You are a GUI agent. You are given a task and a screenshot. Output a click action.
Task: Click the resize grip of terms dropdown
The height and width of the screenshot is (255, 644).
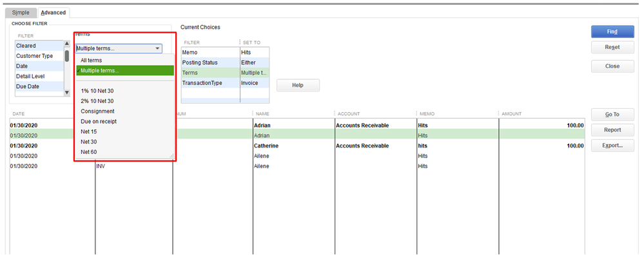coord(171,156)
